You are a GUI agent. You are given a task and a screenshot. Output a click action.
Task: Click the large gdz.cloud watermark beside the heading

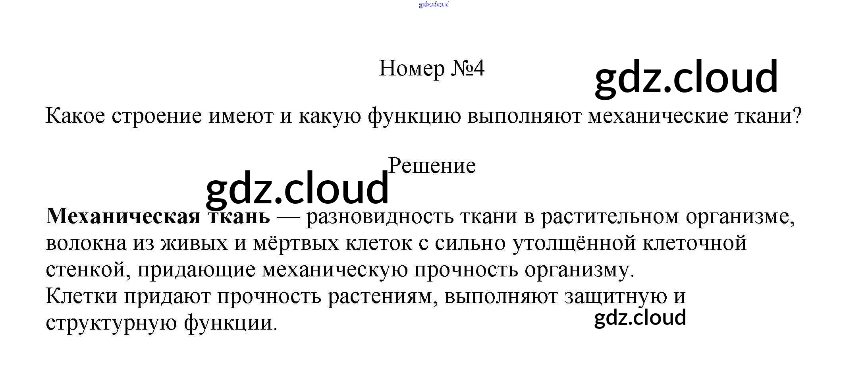point(686,77)
